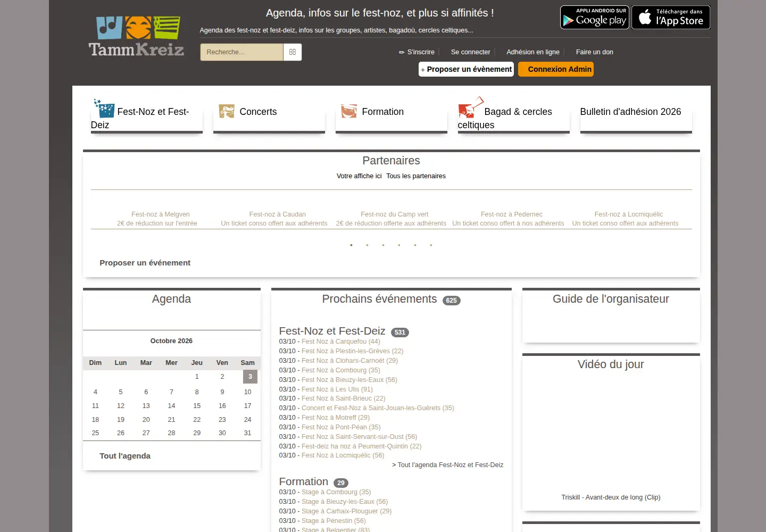Open Fest-deiz ha noz à Peumerit-Quintin

click(x=361, y=446)
